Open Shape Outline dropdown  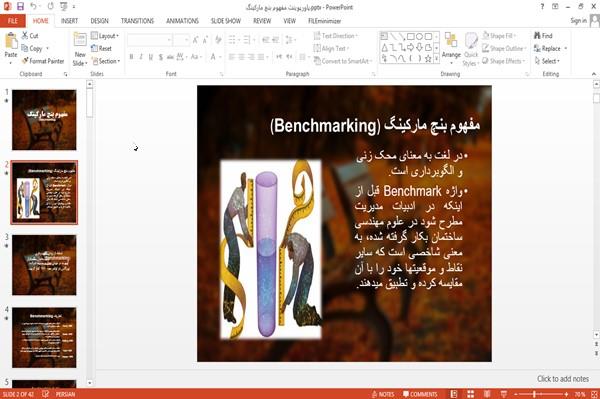coord(504,48)
